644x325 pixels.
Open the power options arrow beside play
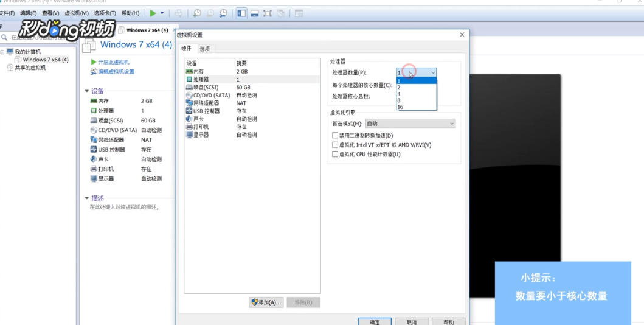tap(162, 13)
